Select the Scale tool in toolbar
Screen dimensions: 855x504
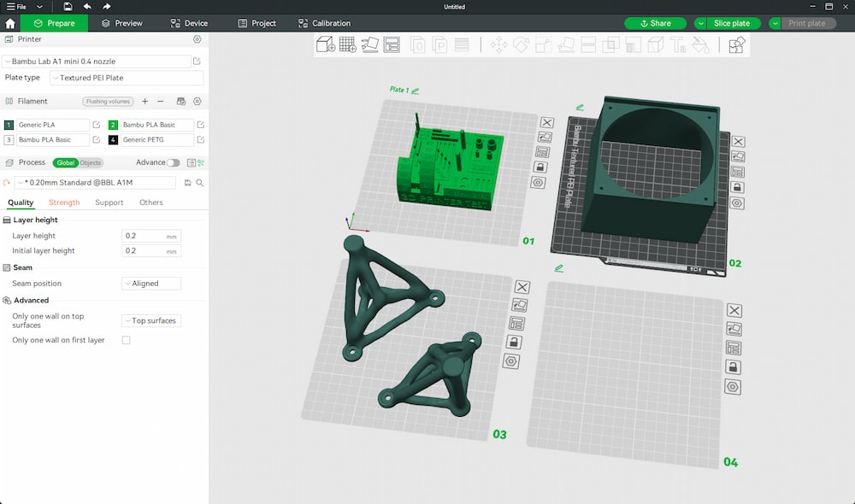coord(543,44)
